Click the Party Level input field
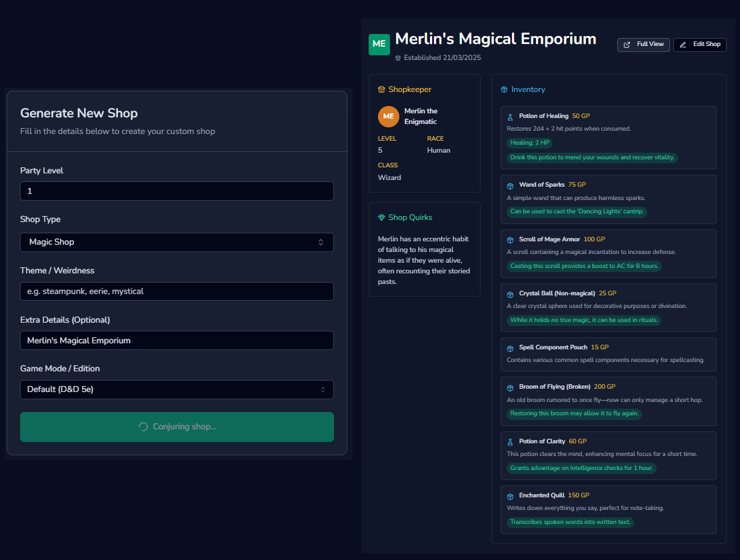The image size is (740, 560). [x=177, y=191]
